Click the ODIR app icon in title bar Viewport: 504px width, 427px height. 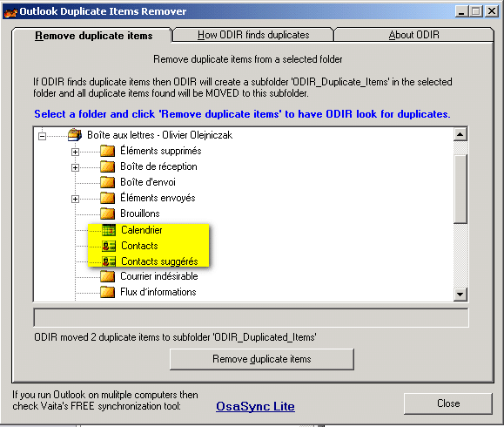tap(10, 12)
